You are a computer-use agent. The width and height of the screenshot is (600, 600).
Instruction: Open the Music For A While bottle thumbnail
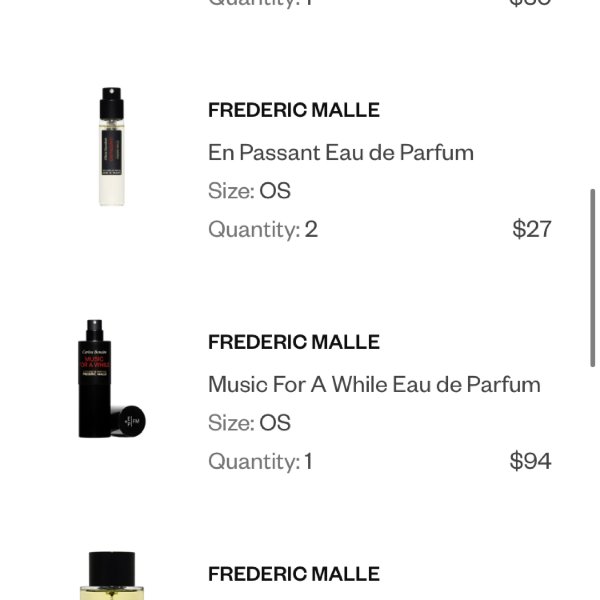coord(111,378)
